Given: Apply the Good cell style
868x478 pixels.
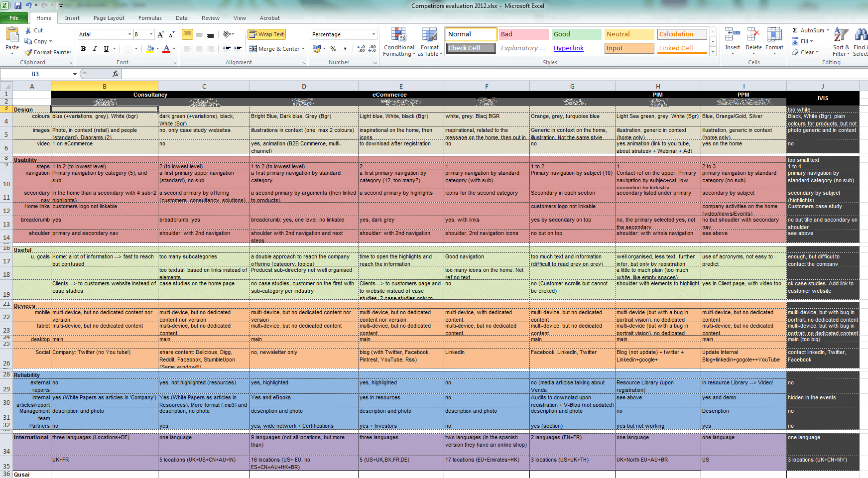Looking at the screenshot, I should (x=576, y=34).
